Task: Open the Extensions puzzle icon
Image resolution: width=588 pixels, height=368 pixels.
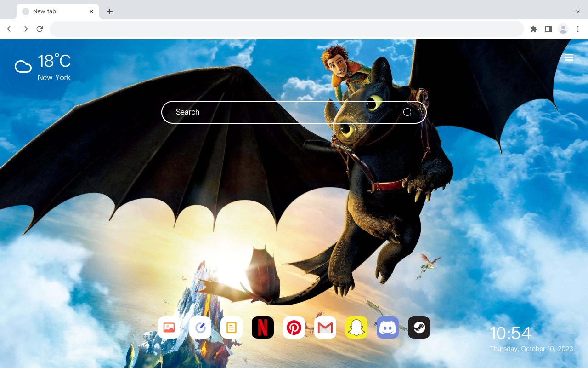Action: (534, 29)
